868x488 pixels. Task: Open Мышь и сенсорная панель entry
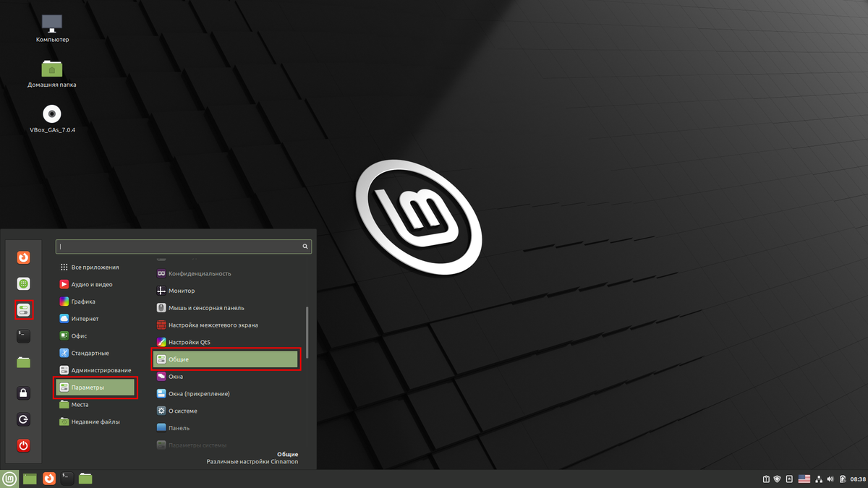click(226, 308)
